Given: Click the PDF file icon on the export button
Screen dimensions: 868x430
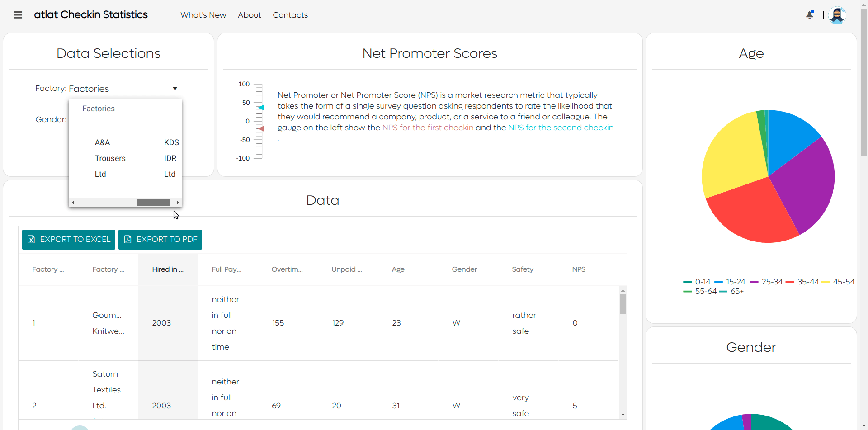Looking at the screenshot, I should click(127, 239).
